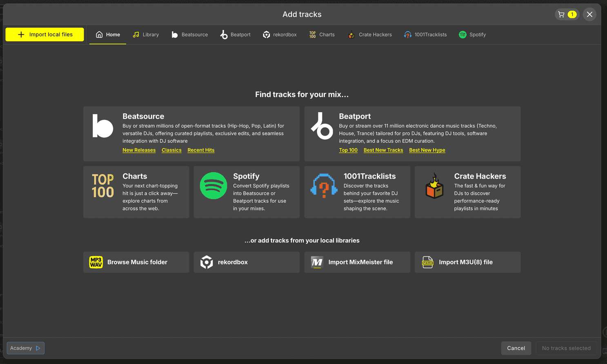Viewport: 607px width, 364px height.
Task: Click the TOP 100 Charts icon
Action: (102, 186)
